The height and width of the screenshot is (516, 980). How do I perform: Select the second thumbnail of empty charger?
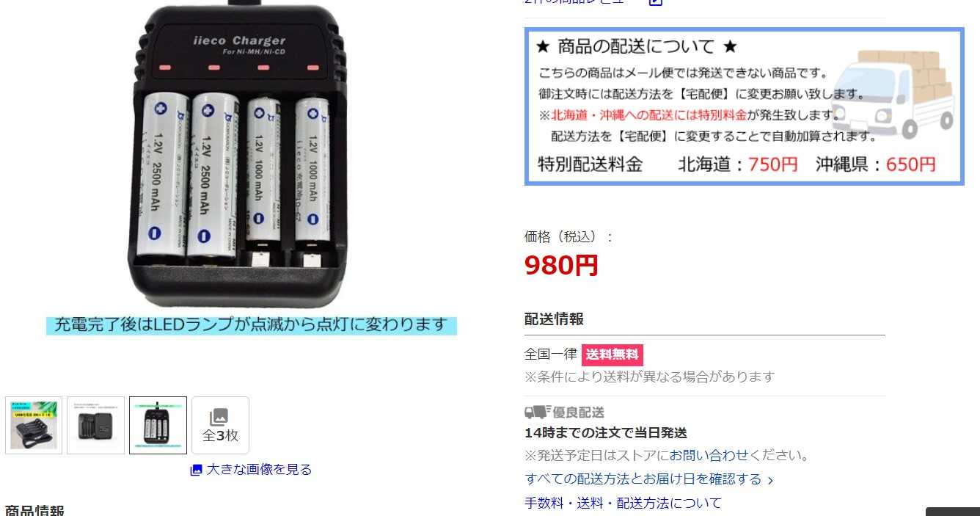pyautogui.click(x=96, y=425)
